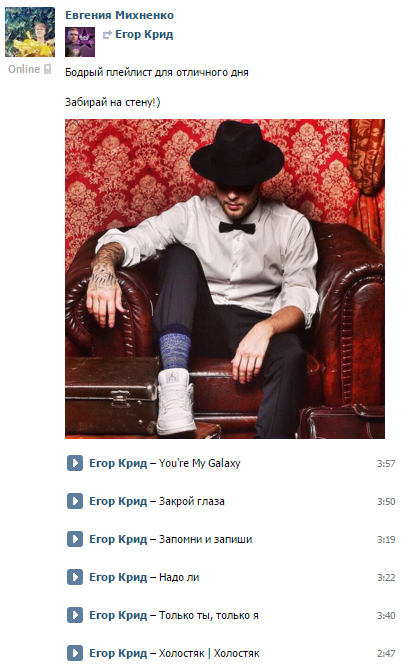412x669 pixels.
Task: Click the 3:57 duration of first track
Action: [386, 463]
